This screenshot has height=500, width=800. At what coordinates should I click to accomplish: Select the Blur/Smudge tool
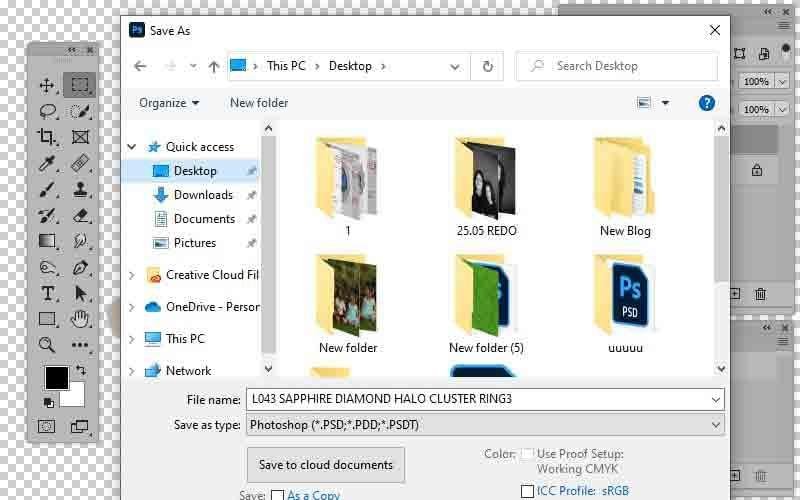tap(80, 241)
